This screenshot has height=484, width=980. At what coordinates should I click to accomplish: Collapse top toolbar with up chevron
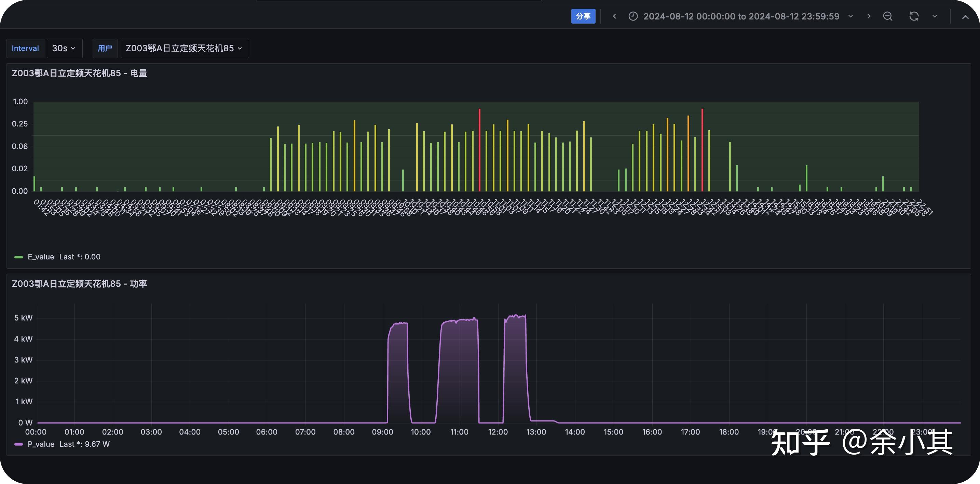tap(965, 17)
